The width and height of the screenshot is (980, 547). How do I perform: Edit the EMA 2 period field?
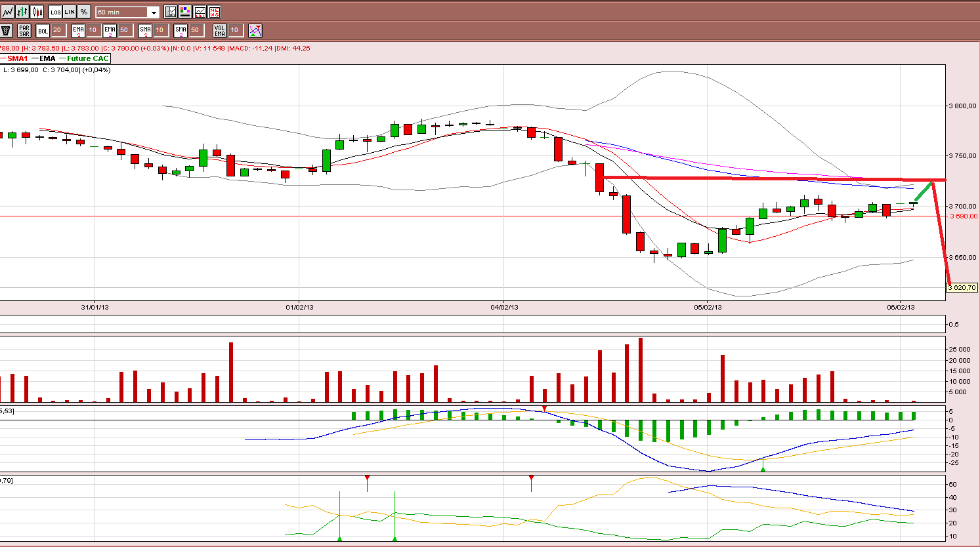click(125, 30)
